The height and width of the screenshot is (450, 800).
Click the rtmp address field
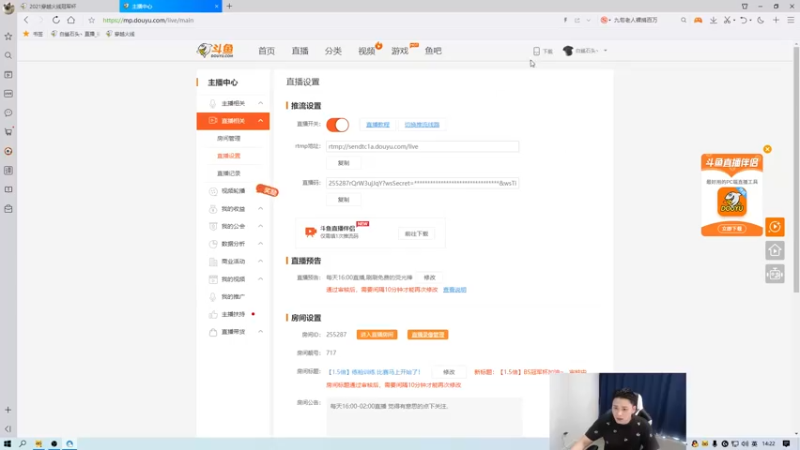coord(422,146)
